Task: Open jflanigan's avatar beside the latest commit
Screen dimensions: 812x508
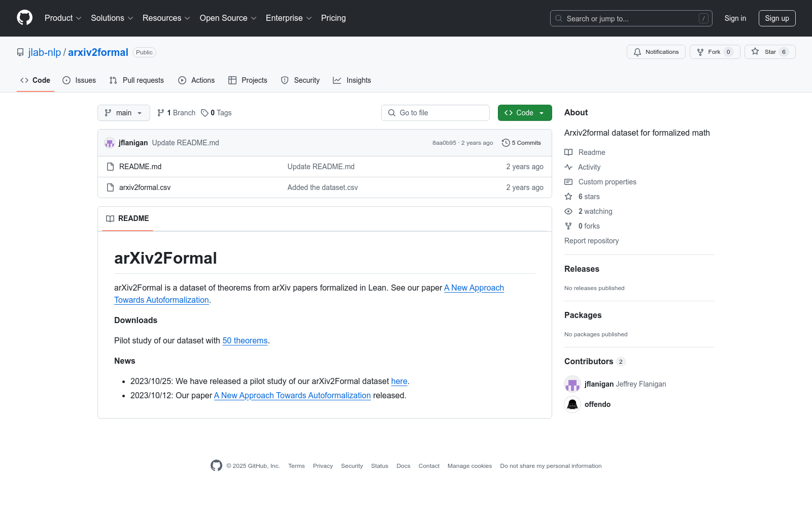Action: (110, 143)
